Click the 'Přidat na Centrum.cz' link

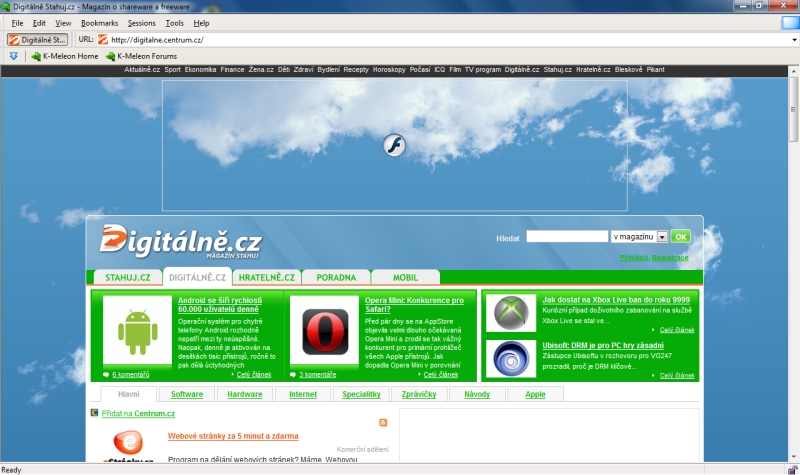138,413
